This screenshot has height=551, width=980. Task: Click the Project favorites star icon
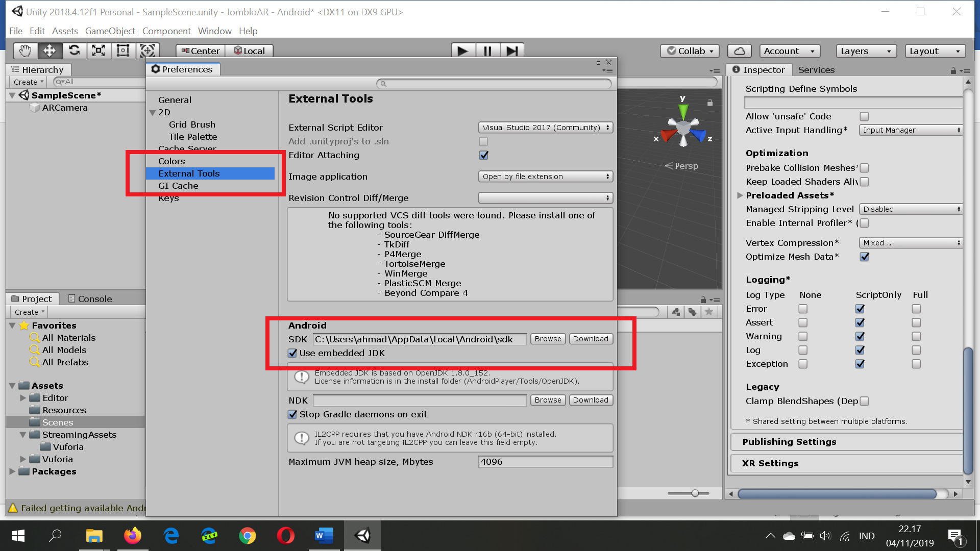[708, 312]
